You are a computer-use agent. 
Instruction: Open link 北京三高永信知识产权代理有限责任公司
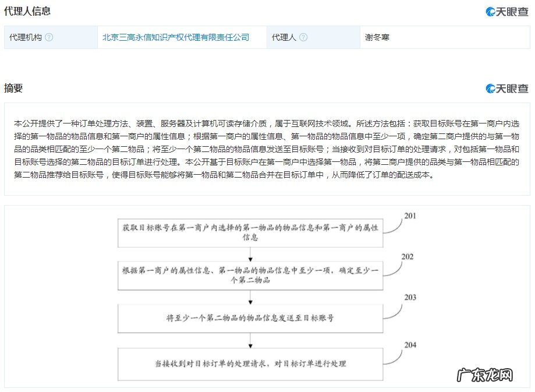175,37
